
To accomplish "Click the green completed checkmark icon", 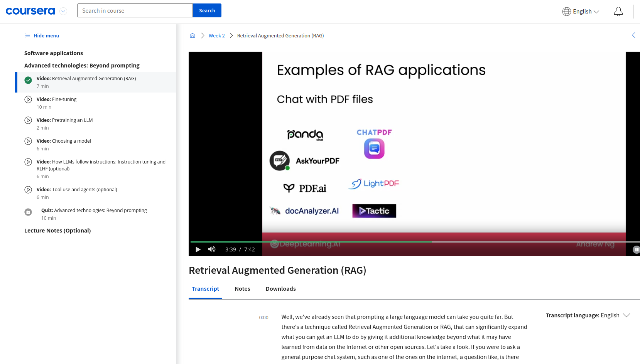I will tap(28, 80).
